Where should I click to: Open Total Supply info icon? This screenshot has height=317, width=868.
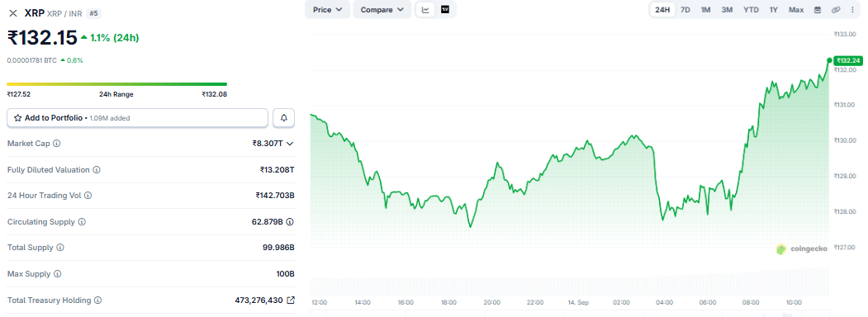pos(60,248)
